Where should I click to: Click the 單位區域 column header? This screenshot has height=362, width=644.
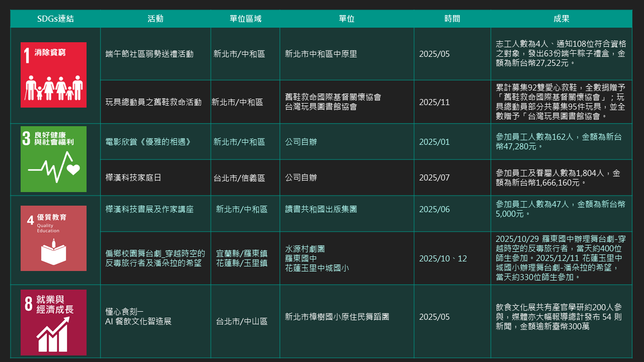(x=245, y=19)
